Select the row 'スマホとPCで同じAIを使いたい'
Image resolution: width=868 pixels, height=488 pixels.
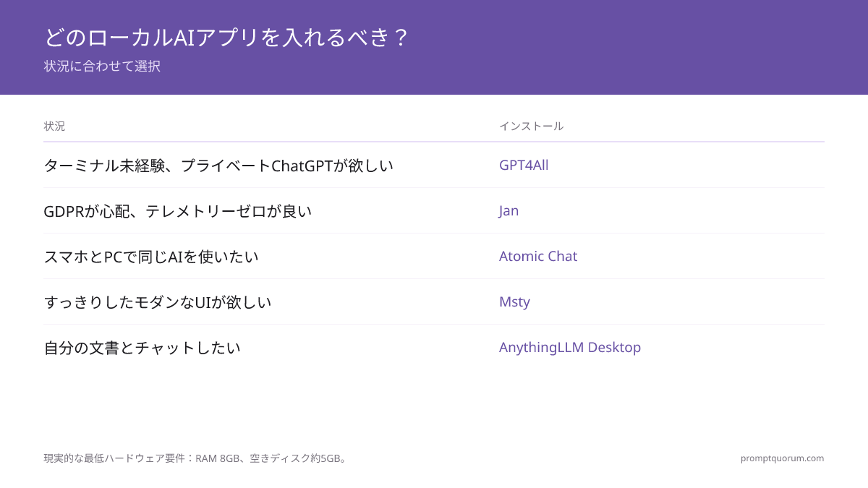pyautogui.click(x=434, y=256)
